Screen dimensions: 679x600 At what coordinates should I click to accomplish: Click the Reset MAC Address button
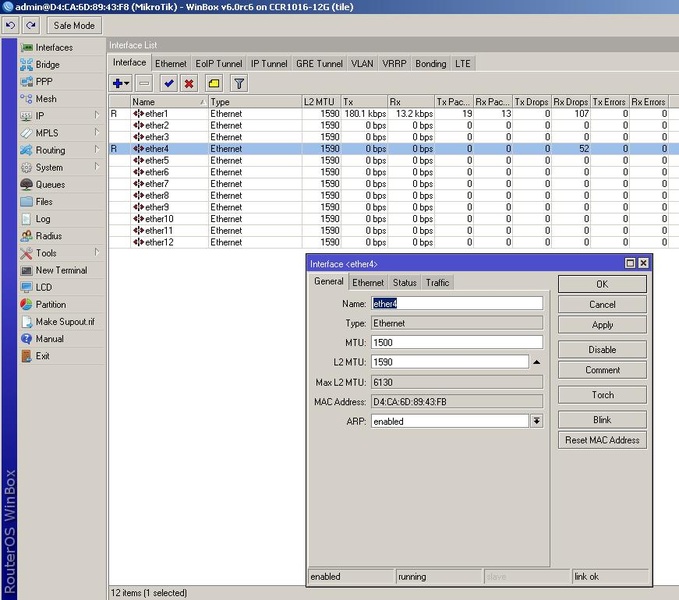pyautogui.click(x=602, y=440)
